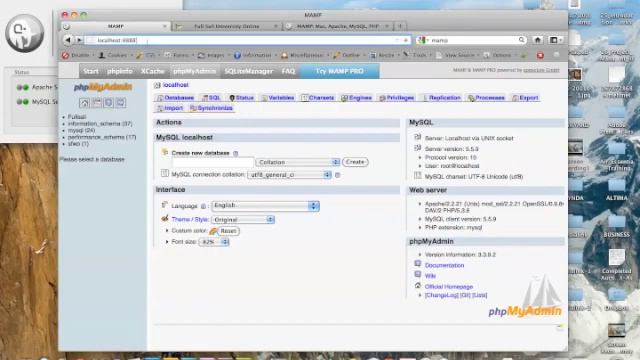
Task: Open the ALTIMA folder on desktop
Action: point(617,189)
